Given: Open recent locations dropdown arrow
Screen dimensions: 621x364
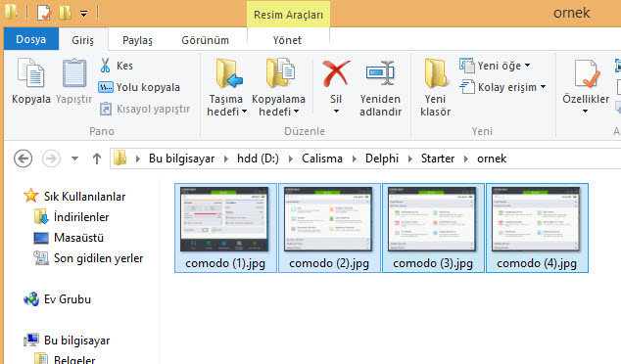Looking at the screenshot, I should pyautogui.click(x=74, y=159).
